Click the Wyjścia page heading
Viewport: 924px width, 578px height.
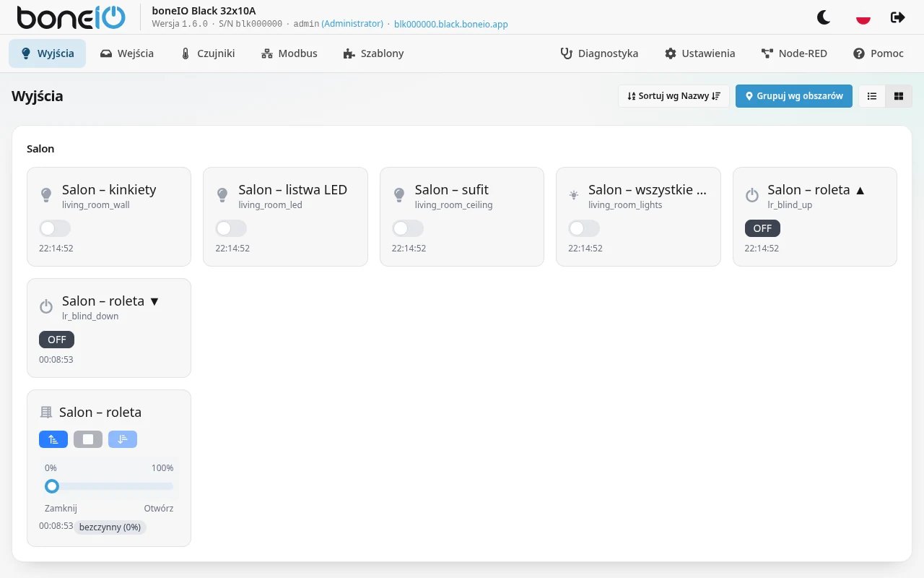click(x=38, y=96)
